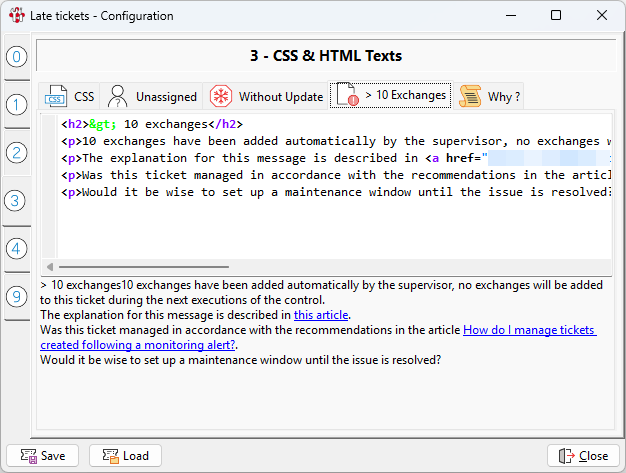Viewport: 626px width, 473px height.
Task: Click the > 10 Exchanges document icon
Action: click(x=347, y=96)
